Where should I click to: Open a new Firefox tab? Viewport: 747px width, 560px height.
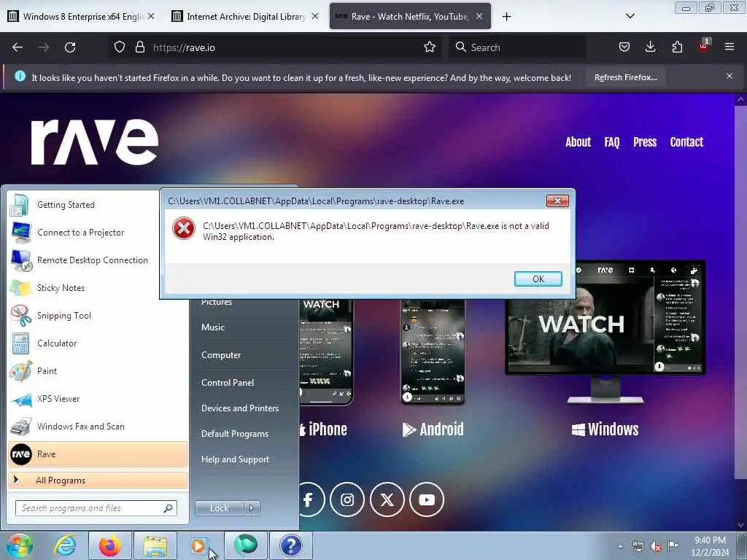point(506,17)
